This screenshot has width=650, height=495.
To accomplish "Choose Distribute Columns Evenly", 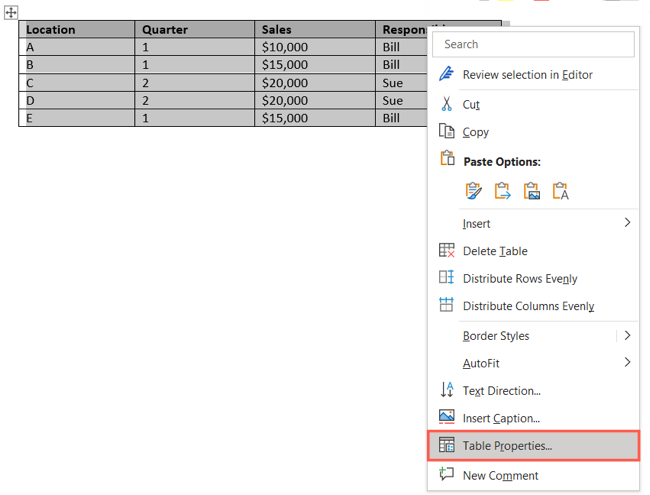I will (x=528, y=306).
